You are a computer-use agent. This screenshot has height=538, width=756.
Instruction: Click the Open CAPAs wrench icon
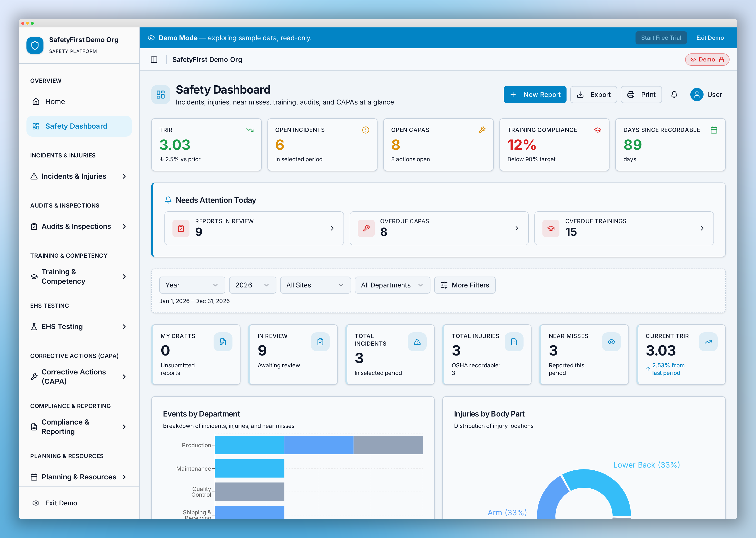point(482,130)
